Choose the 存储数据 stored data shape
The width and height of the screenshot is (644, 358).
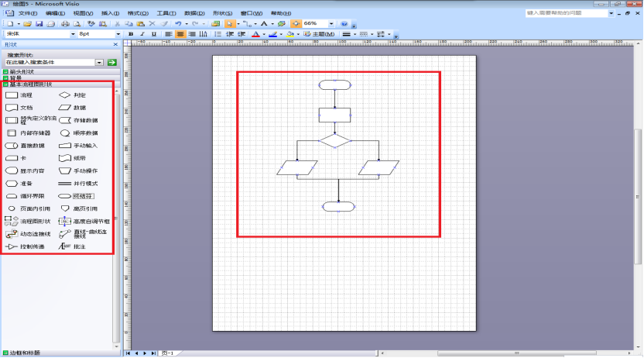(78, 120)
